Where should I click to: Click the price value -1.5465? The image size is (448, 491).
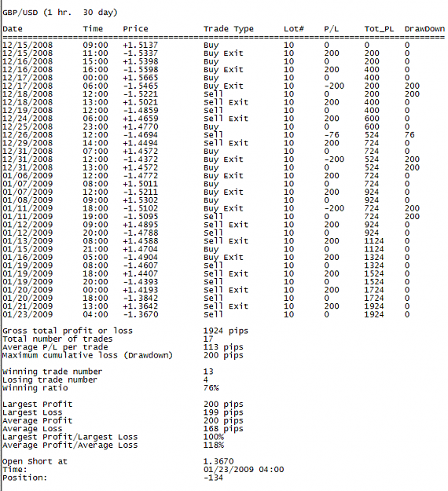click(x=141, y=86)
